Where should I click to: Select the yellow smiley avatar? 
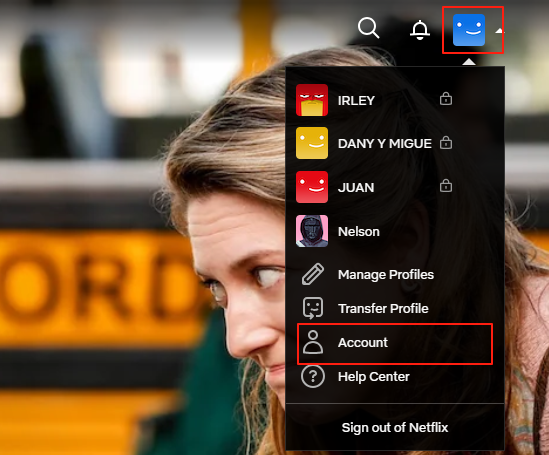pos(312,143)
